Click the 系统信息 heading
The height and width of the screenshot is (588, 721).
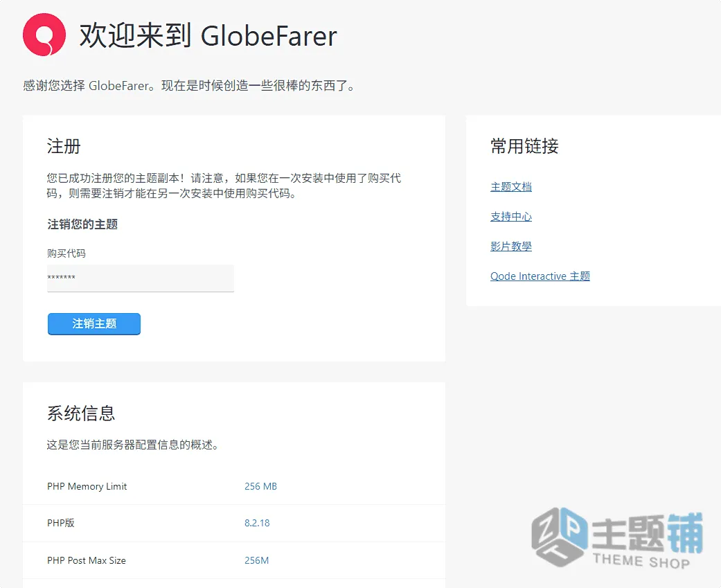[x=81, y=413]
